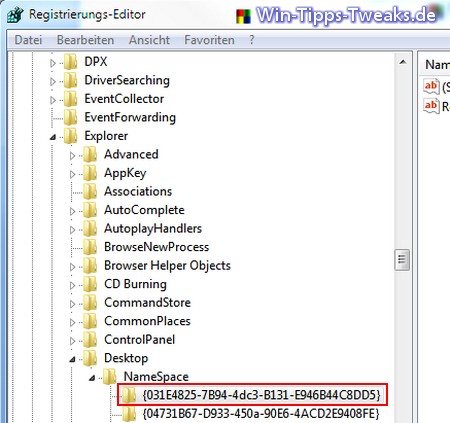
Task: Select the CommandStore key label
Action: (147, 303)
